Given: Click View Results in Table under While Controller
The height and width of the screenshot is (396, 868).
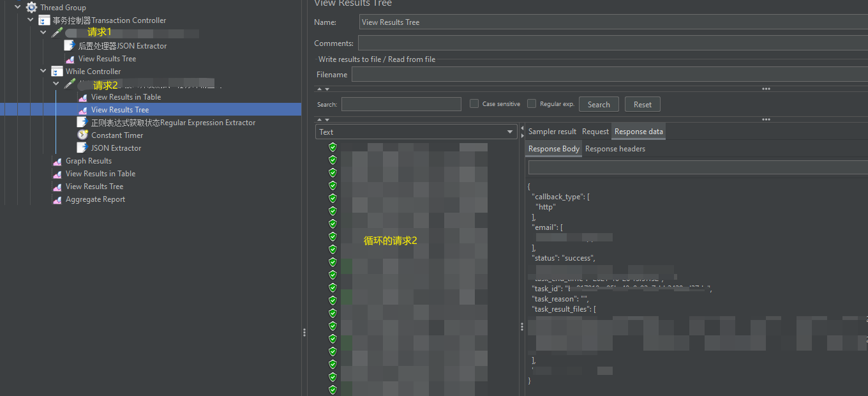Looking at the screenshot, I should tap(126, 97).
